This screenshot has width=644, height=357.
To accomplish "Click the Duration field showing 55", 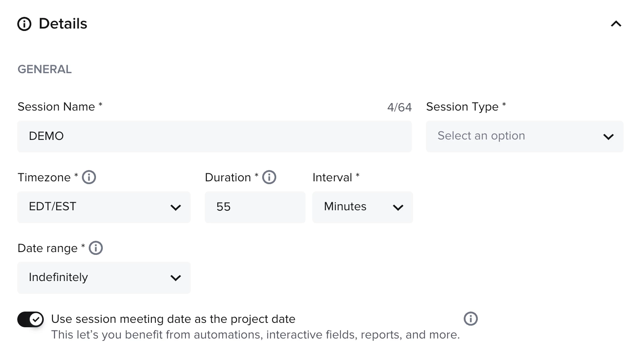I will coord(255,207).
